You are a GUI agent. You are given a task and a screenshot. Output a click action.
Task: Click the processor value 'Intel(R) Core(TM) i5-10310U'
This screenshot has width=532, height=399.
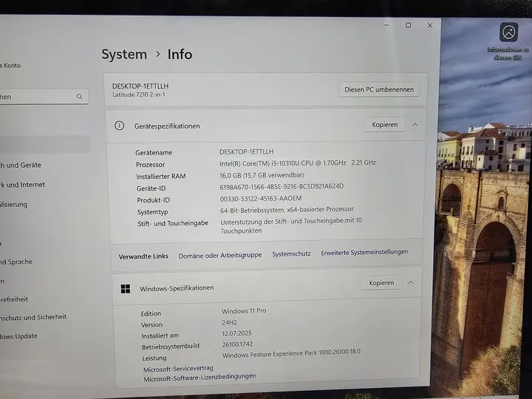(298, 163)
